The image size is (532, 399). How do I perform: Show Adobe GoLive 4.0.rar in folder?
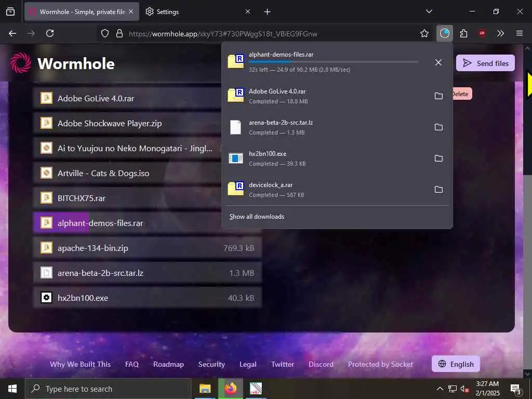pyautogui.click(x=438, y=96)
